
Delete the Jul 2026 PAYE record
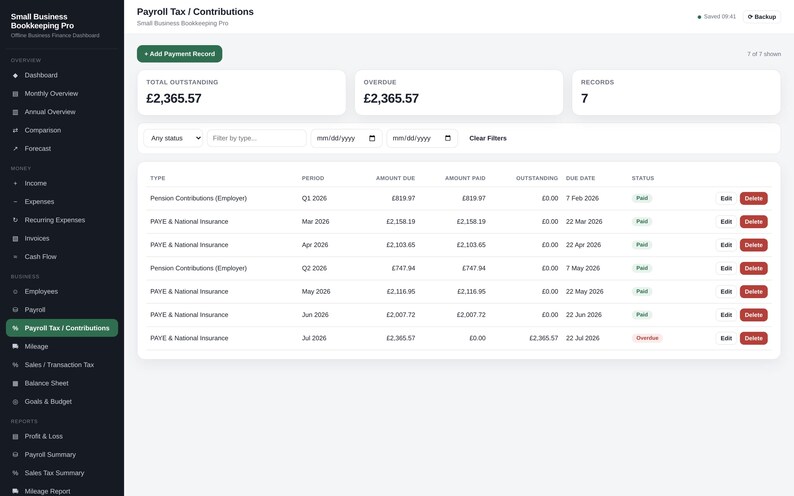pyautogui.click(x=753, y=338)
